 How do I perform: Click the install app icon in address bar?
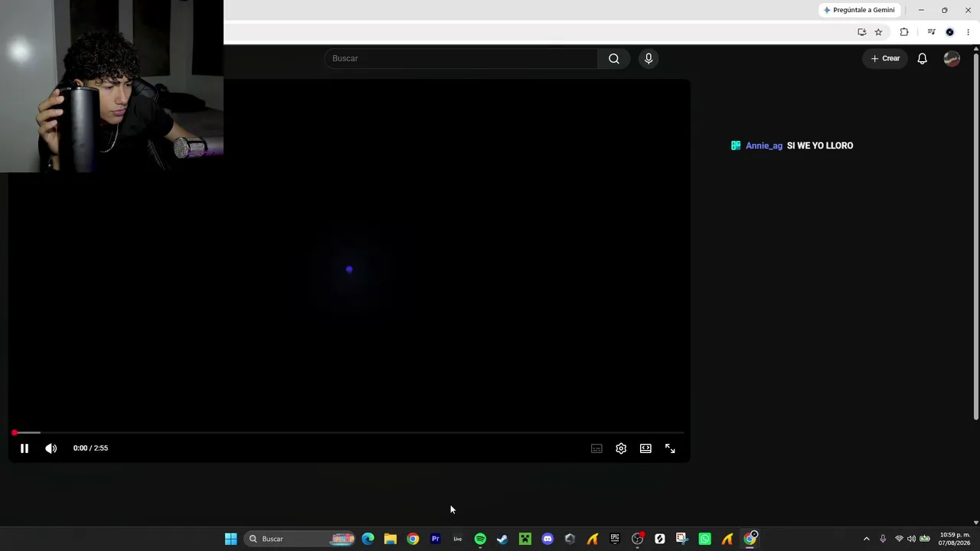click(862, 32)
